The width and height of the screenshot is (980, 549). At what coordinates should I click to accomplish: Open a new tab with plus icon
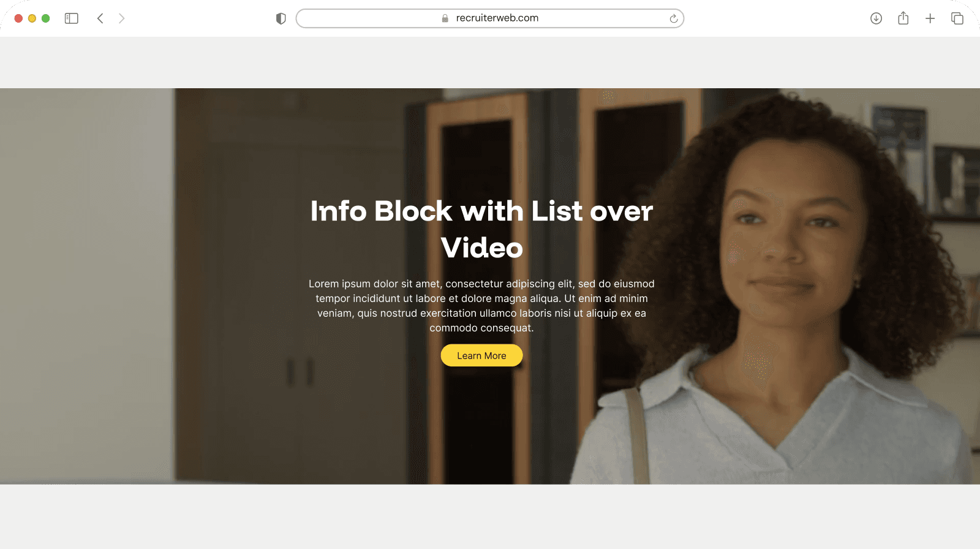(930, 18)
